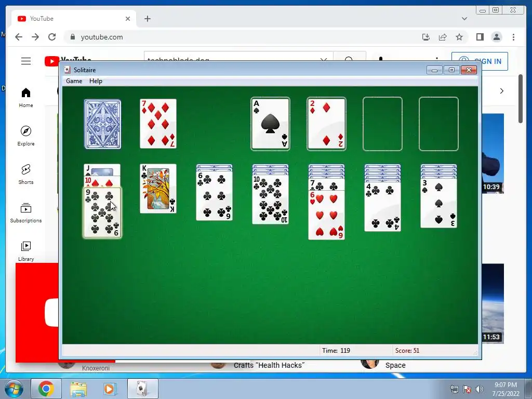Click the next chevron on YouTube's chip bar

pos(501,91)
